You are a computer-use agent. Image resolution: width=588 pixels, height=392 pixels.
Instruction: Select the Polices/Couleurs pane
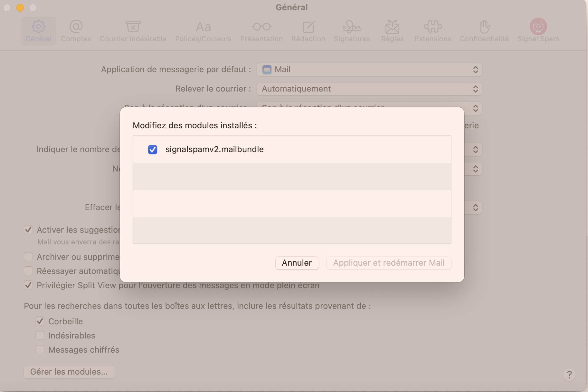(x=203, y=31)
